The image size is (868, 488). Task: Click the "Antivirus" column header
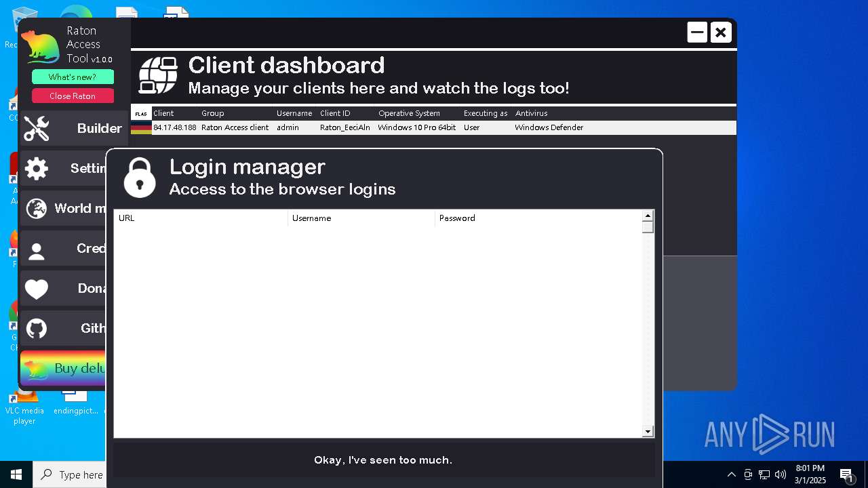[531, 113]
